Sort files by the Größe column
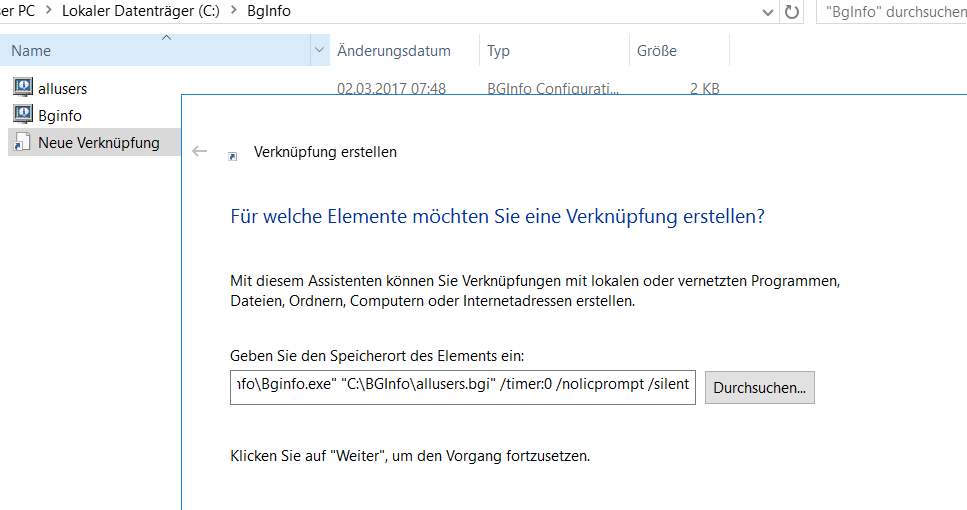Image resolution: width=967 pixels, height=510 pixels. coord(656,50)
